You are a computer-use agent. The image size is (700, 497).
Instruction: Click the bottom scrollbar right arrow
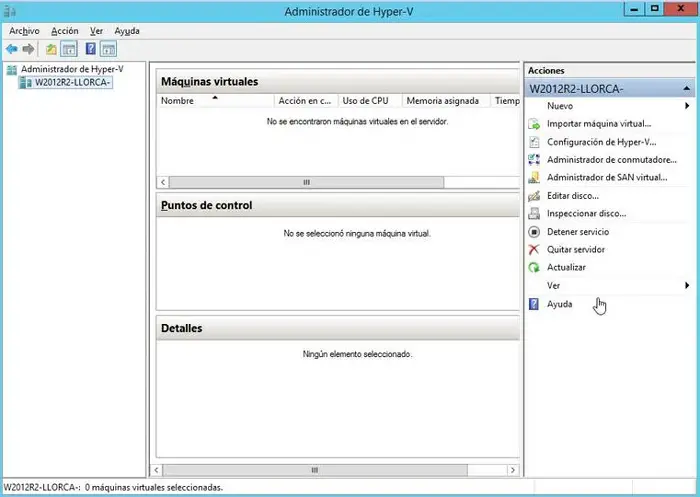[513, 470]
